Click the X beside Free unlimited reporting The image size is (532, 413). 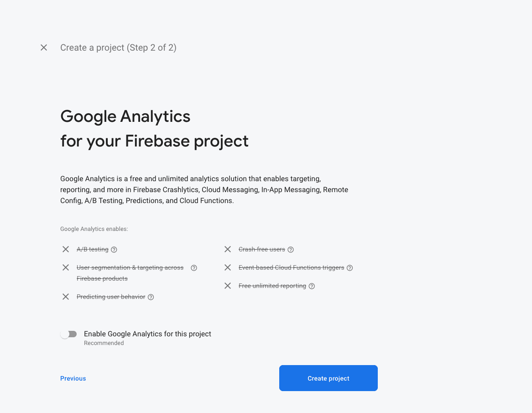pyautogui.click(x=228, y=286)
